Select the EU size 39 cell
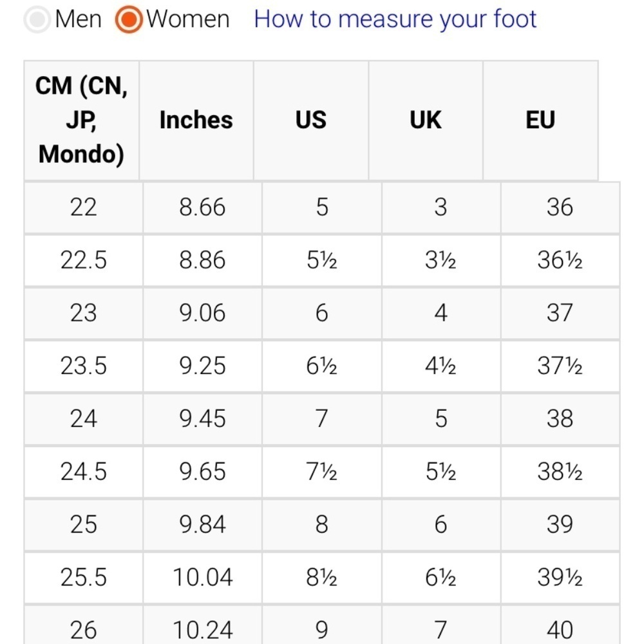The image size is (644, 644). tap(560, 524)
